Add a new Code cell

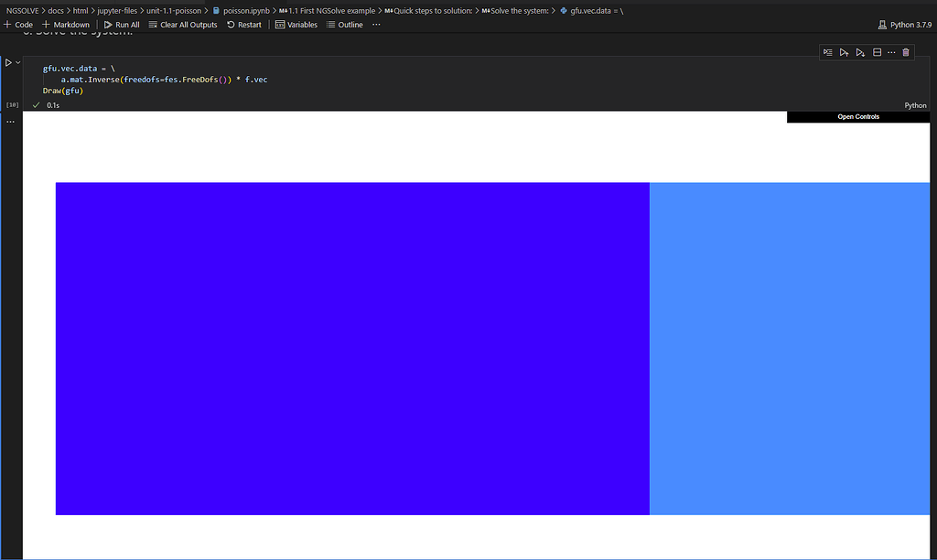coord(18,25)
